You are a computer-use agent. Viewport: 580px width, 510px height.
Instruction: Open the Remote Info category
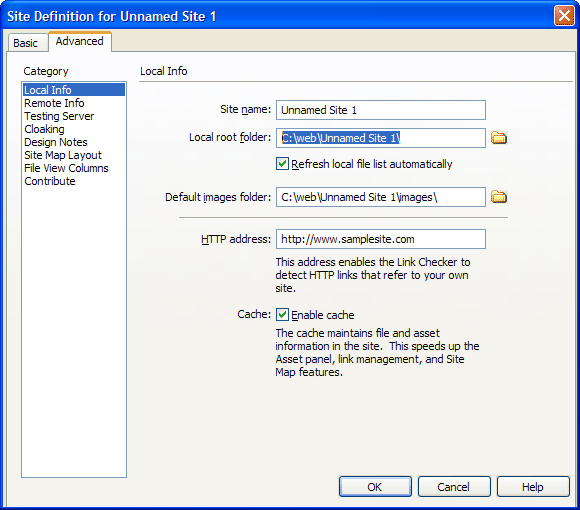(54, 103)
